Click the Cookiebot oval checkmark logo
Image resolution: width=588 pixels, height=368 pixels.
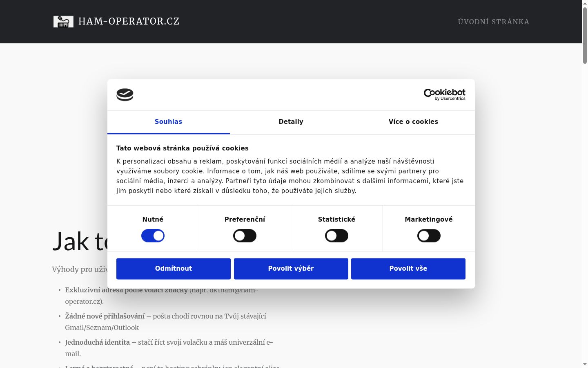click(x=125, y=95)
